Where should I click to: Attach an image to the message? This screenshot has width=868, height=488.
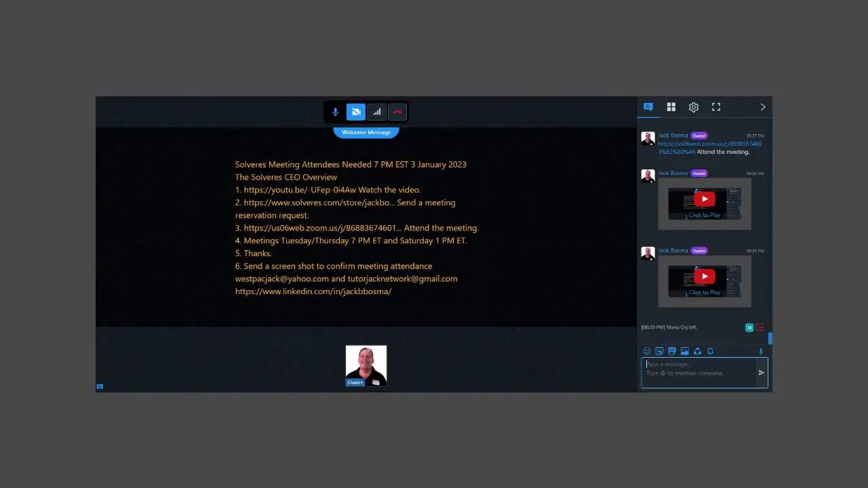685,351
